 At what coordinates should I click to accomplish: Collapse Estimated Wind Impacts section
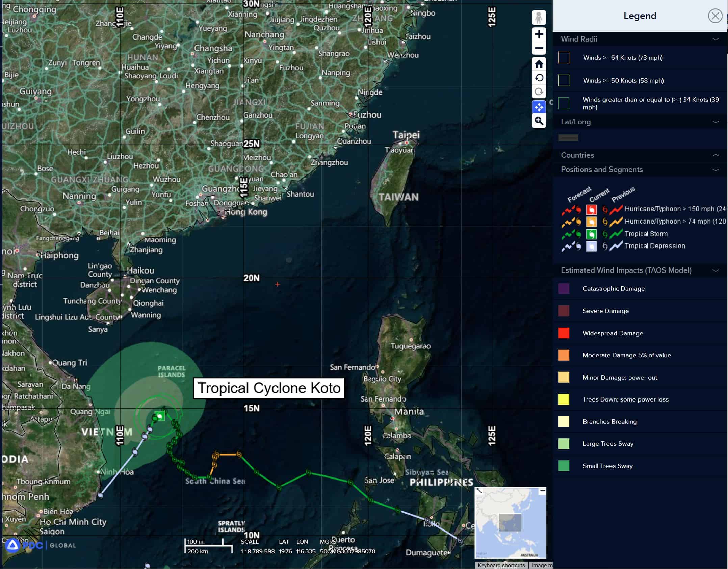point(715,270)
